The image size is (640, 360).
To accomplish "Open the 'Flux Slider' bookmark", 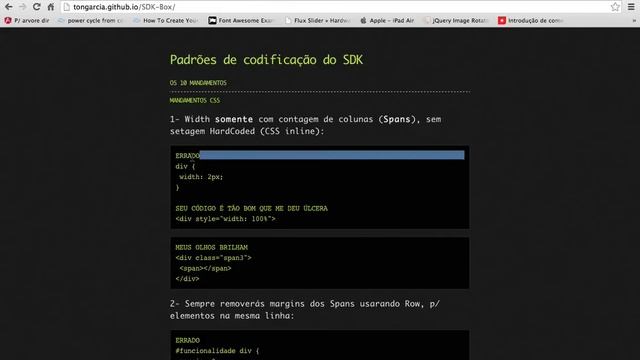I will 318,20.
